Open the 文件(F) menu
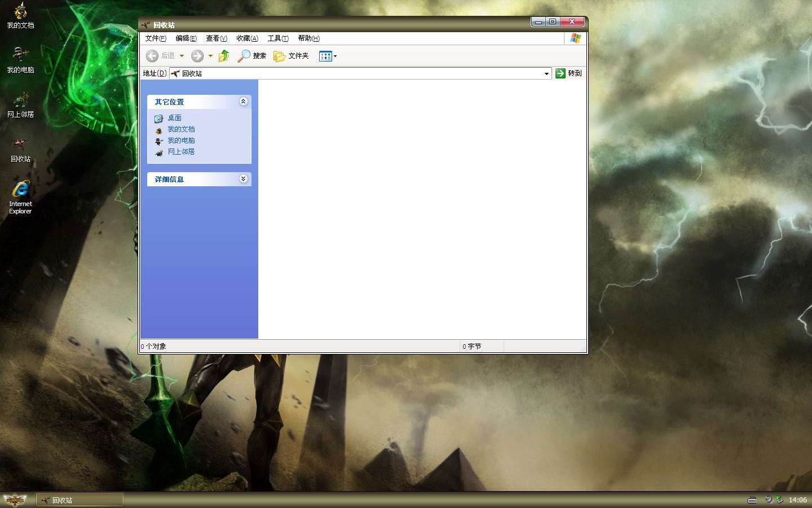Screen dimensions: 812x508 (155, 38)
